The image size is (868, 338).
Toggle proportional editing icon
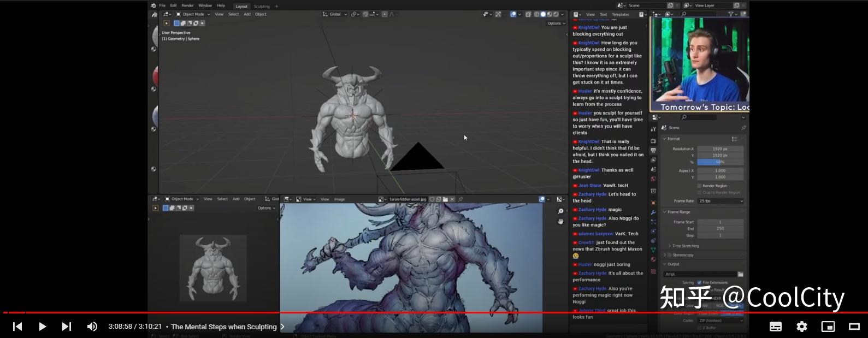point(385,14)
